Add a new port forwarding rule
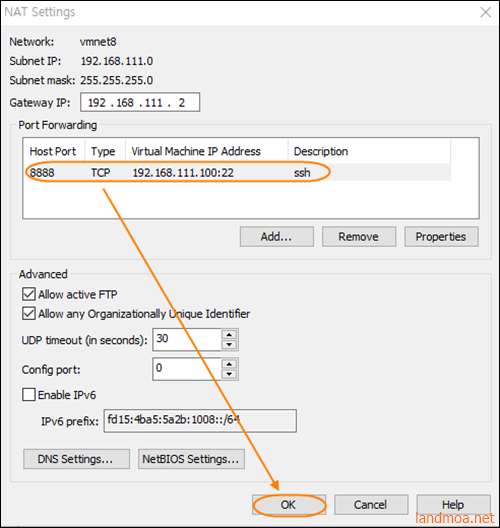This screenshot has width=500, height=528. pos(277,237)
